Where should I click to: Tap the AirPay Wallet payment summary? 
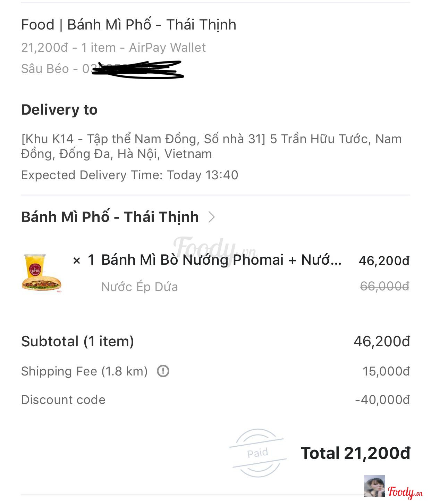113,47
